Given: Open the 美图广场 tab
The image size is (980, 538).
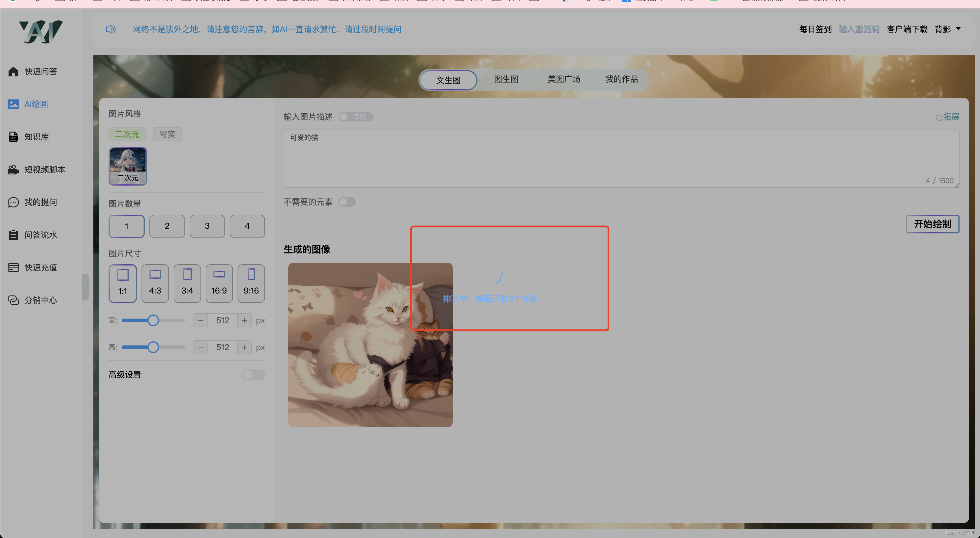Looking at the screenshot, I should point(564,79).
